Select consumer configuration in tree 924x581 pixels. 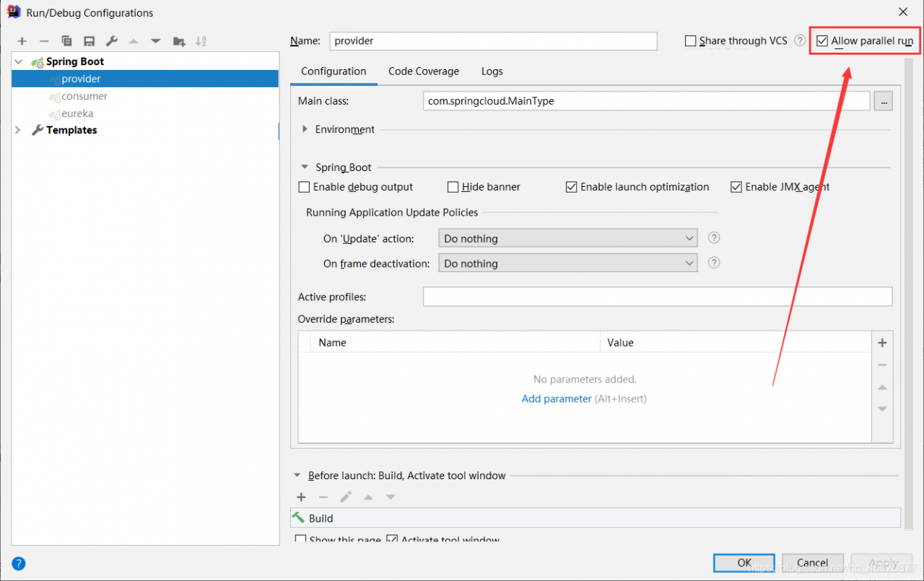[145, 96]
